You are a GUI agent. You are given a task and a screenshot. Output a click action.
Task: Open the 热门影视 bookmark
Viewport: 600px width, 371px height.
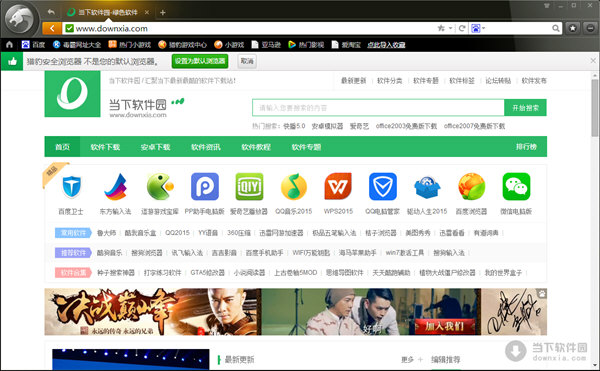[306, 45]
